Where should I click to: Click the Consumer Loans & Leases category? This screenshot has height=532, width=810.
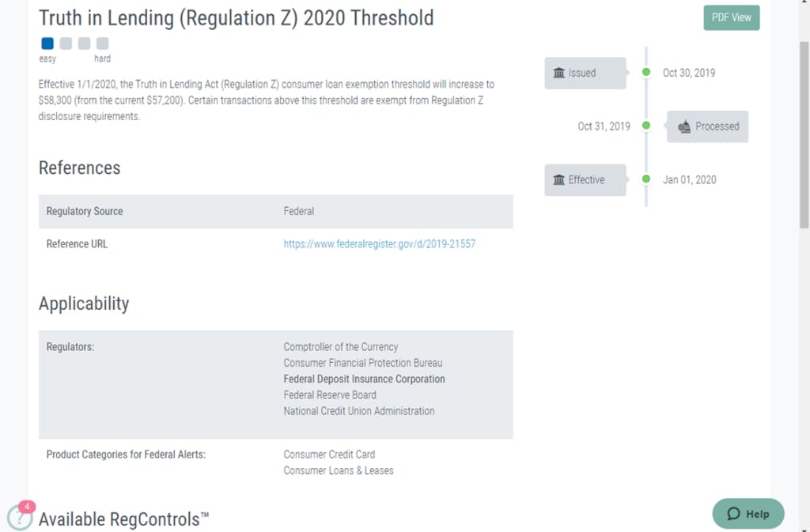pyautogui.click(x=339, y=470)
